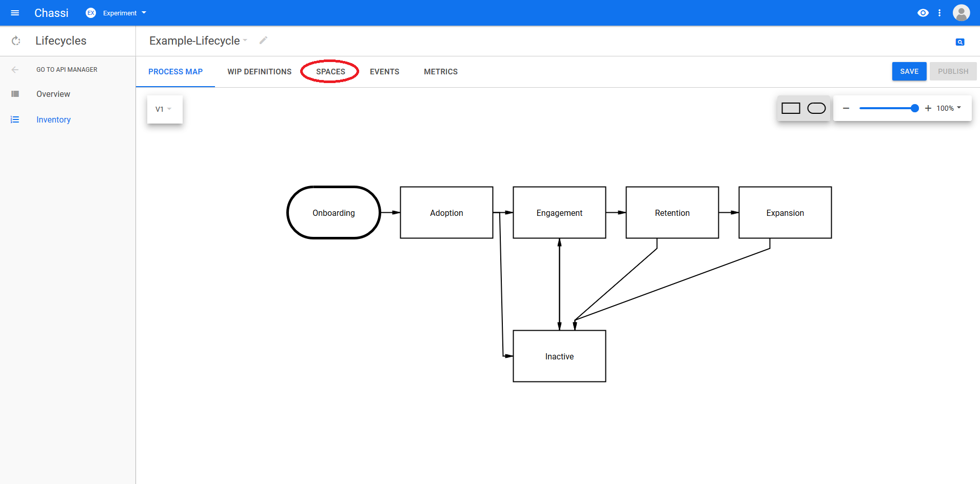Select the Retention node
The width and height of the screenshot is (980, 484).
672,212
